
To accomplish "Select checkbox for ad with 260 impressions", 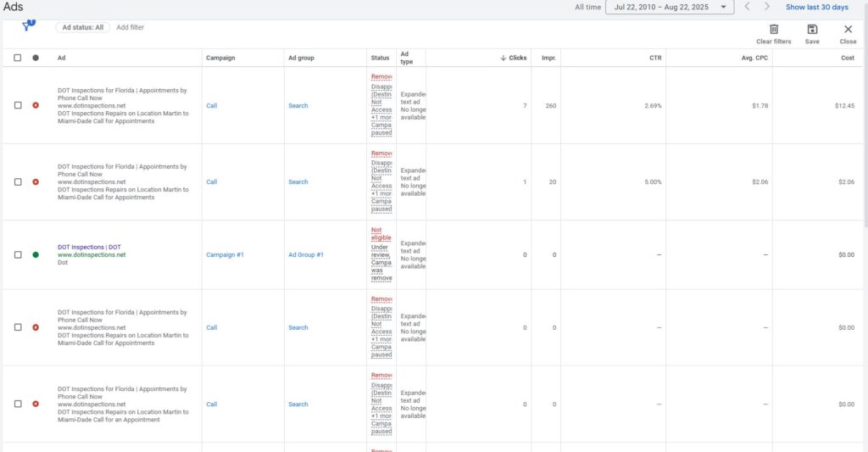I will pyautogui.click(x=18, y=105).
